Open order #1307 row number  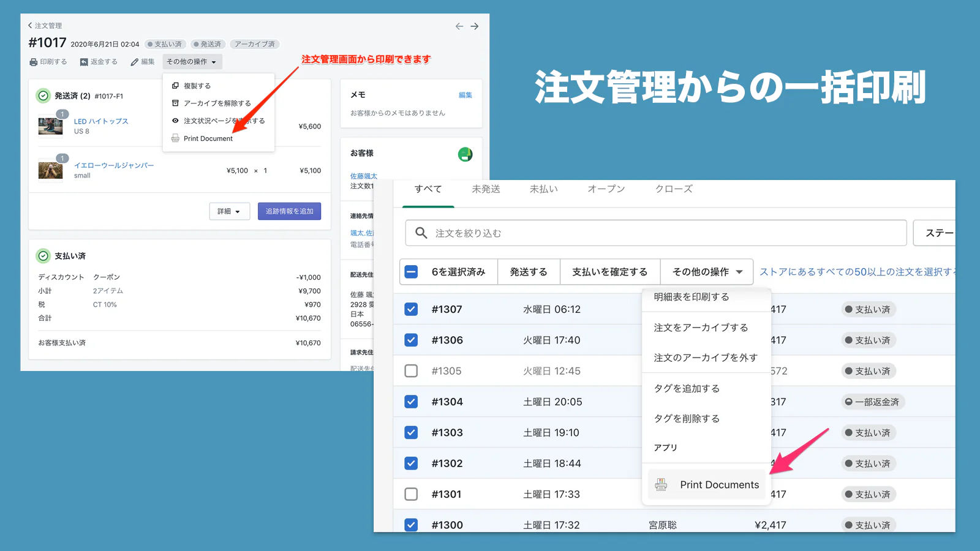447,309
